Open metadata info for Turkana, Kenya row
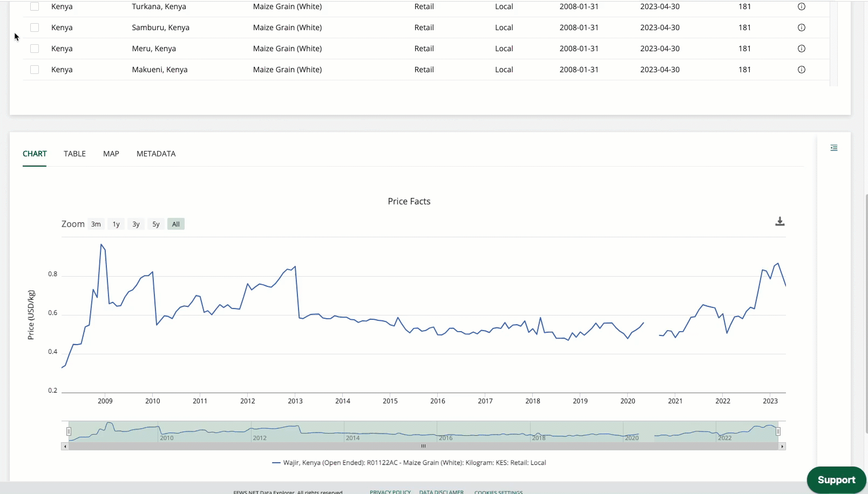The width and height of the screenshot is (868, 494). [801, 6]
